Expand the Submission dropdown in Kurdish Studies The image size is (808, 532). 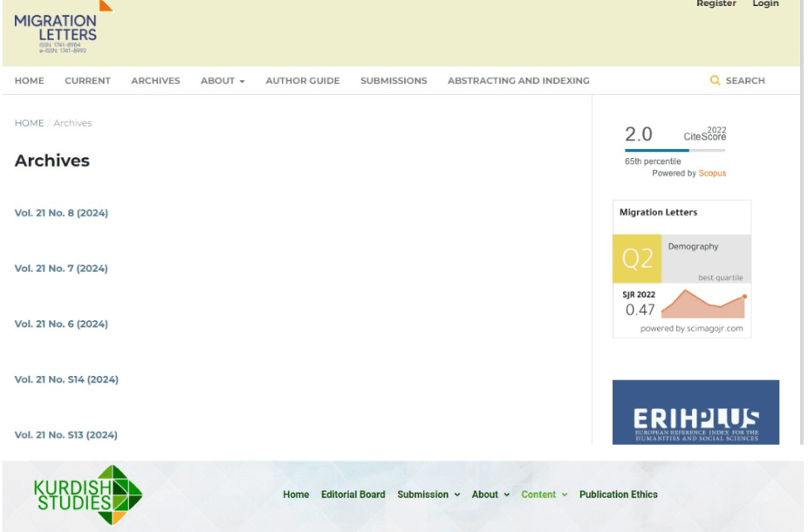coord(428,494)
